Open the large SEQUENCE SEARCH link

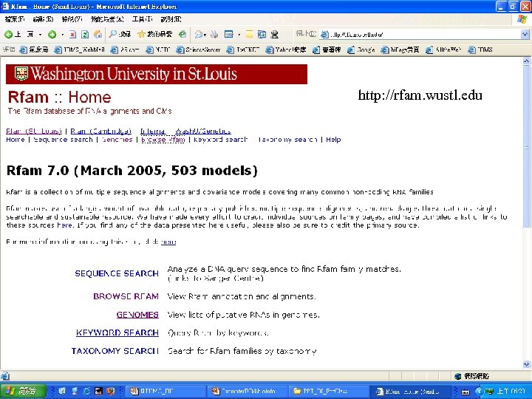(117, 273)
